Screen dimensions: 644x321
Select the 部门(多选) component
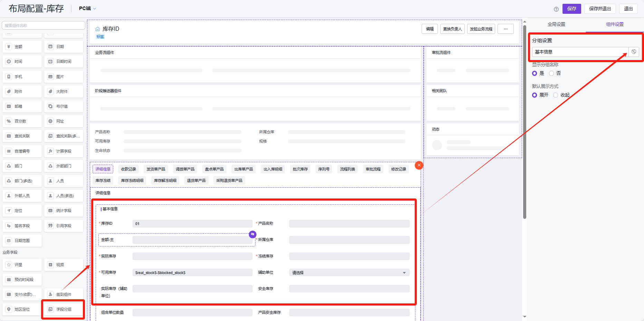pyautogui.click(x=22, y=181)
